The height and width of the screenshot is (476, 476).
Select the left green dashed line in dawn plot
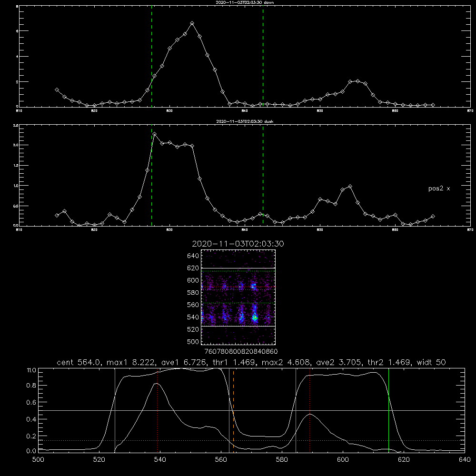tap(151, 57)
